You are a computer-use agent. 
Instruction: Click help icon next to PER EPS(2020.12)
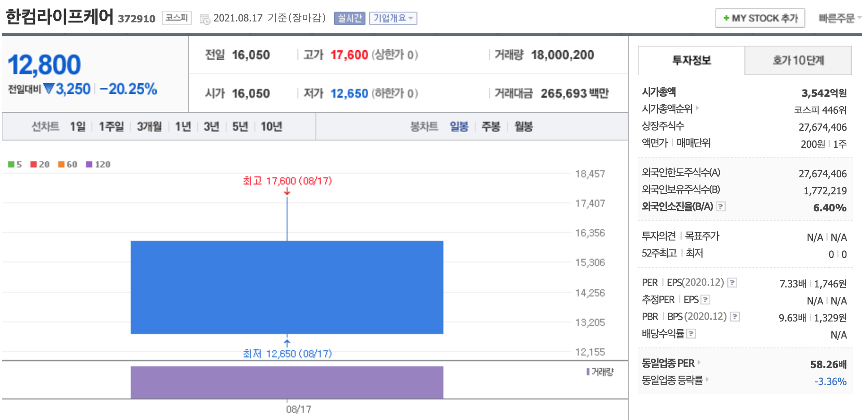tap(732, 283)
